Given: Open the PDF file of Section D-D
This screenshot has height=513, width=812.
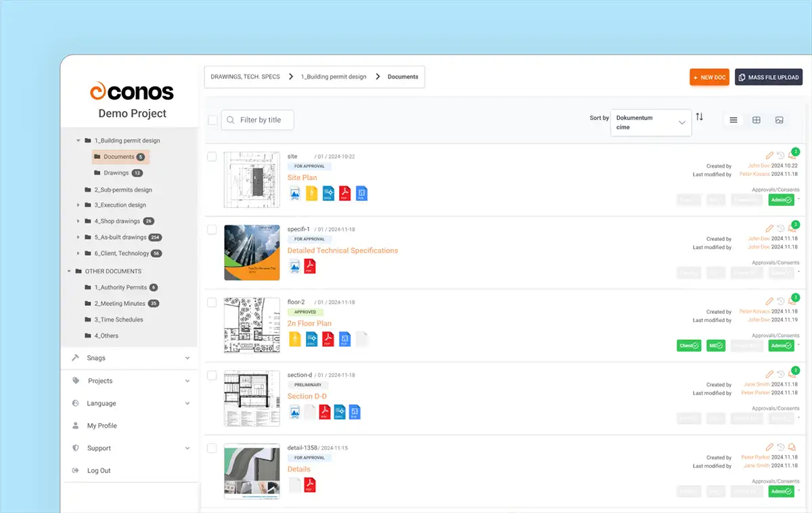Looking at the screenshot, I should [x=325, y=411].
